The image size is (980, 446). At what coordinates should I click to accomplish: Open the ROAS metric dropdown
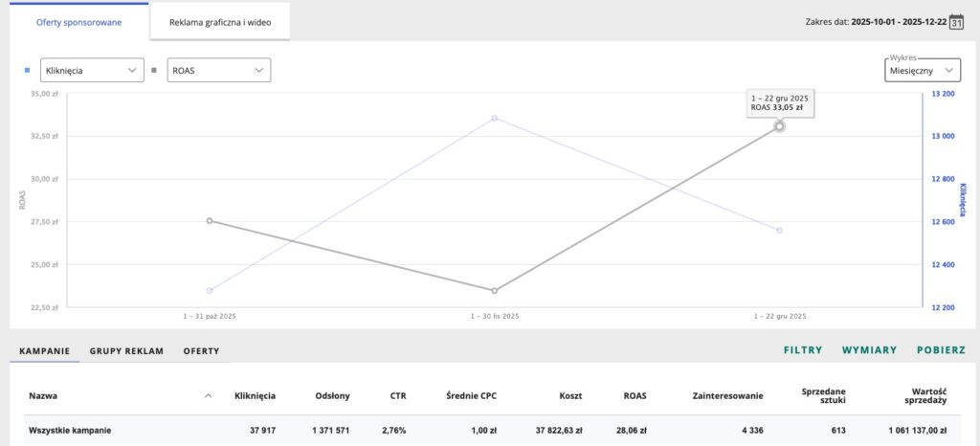click(x=218, y=70)
